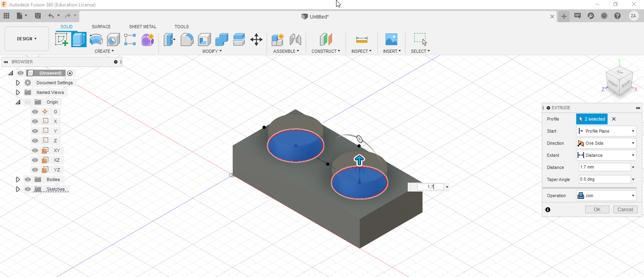644x277 pixels.
Task: Click the Taper Angle field showing 0.0 deg
Action: tap(605, 179)
